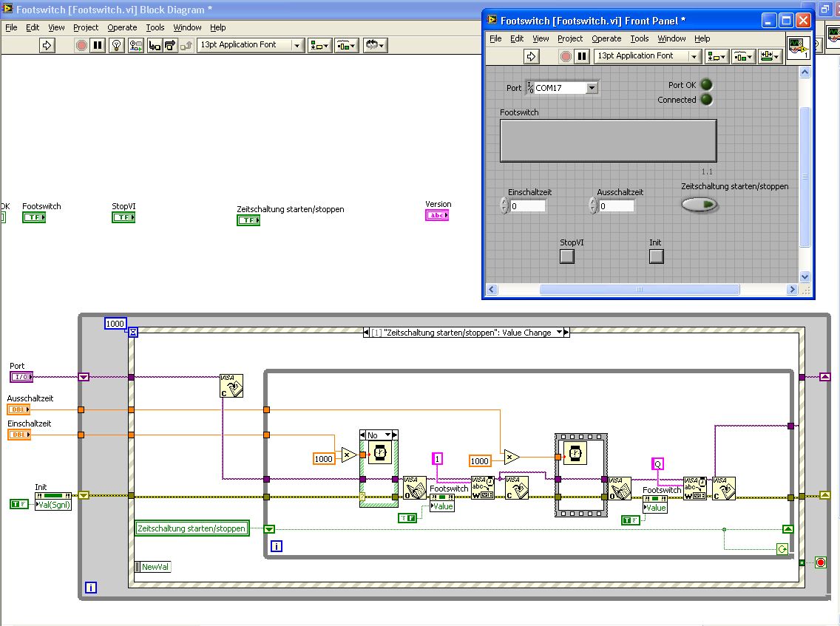The height and width of the screenshot is (626, 840).
Task: Click the Run arrow in Front Panel toolbar
Action: 531,56
